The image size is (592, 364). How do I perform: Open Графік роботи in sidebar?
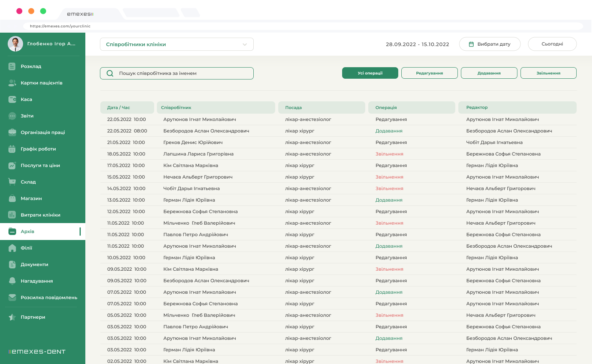43,149
